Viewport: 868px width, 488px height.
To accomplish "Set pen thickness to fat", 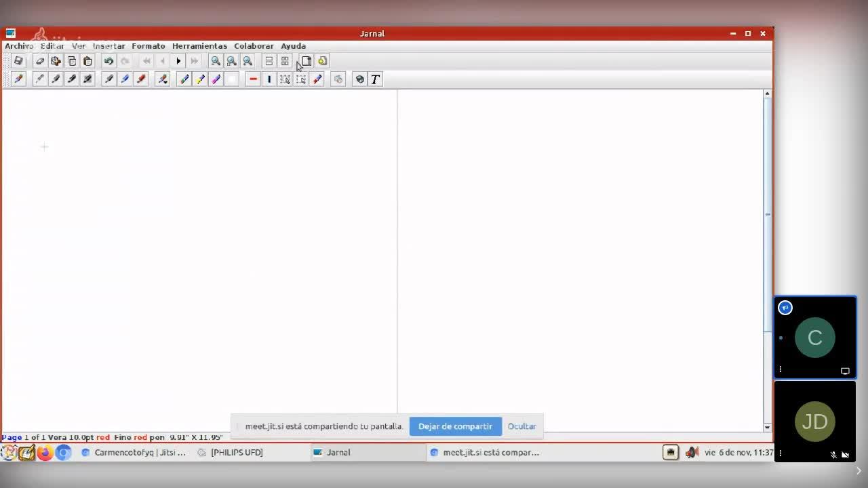I will pos(87,79).
